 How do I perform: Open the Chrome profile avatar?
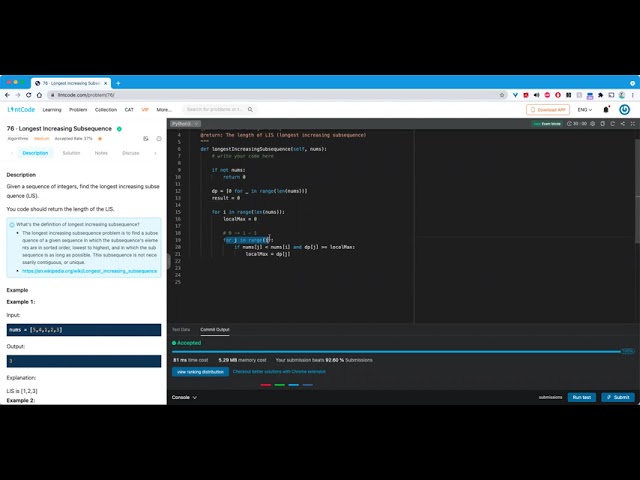coord(622,95)
